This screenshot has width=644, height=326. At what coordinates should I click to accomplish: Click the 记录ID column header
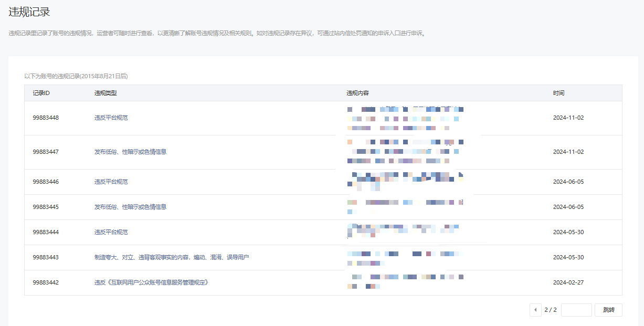point(41,93)
